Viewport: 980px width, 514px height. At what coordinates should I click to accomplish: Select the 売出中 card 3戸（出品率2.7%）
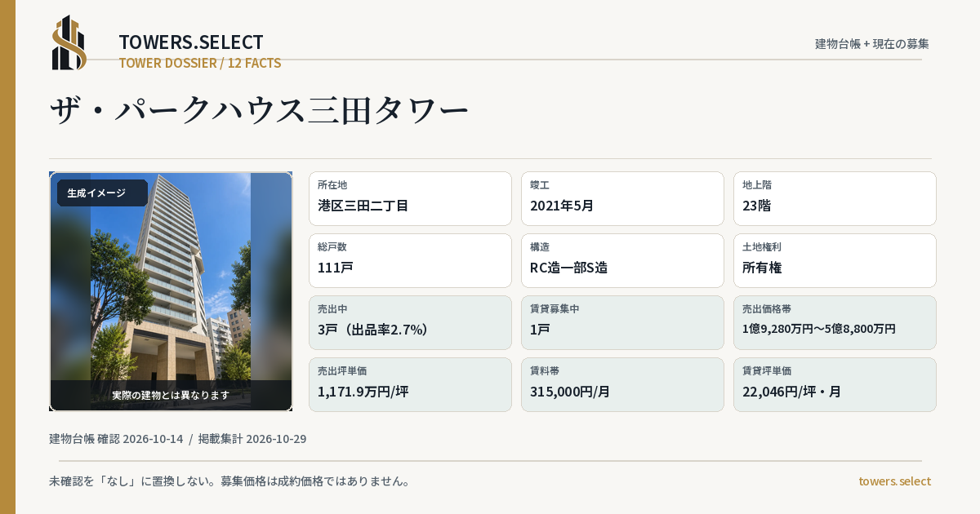(410, 322)
